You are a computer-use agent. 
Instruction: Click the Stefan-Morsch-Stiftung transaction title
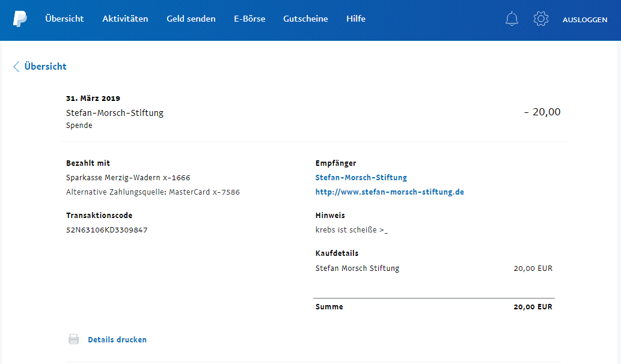(x=115, y=113)
